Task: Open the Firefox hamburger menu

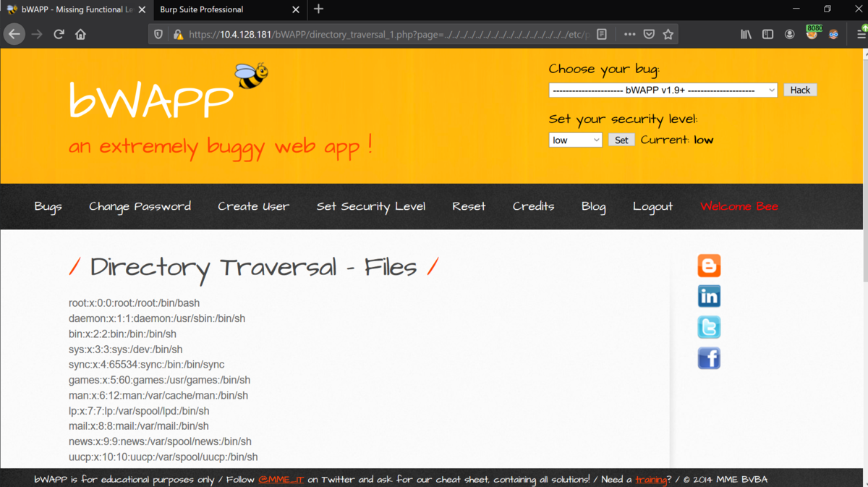Action: point(861,34)
